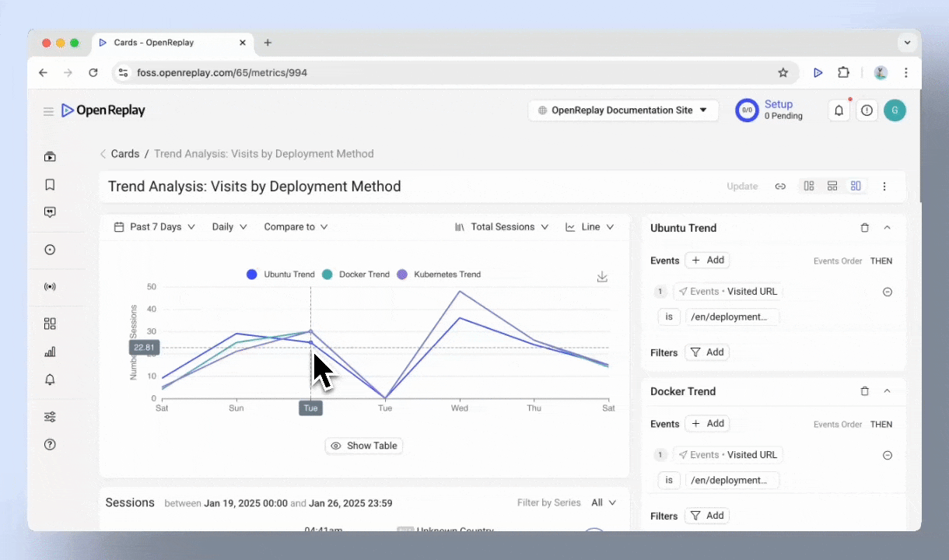Toggle Ubuntu Trend legend series
The height and width of the screenshot is (560, 949).
tap(281, 275)
